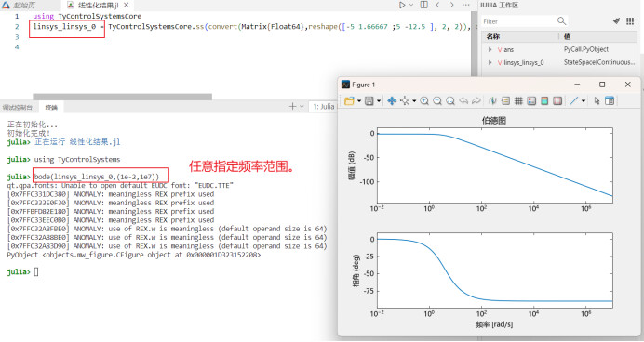The image size is (644, 342).
Task: Activate zoom in tool on figure
Action: [424, 101]
